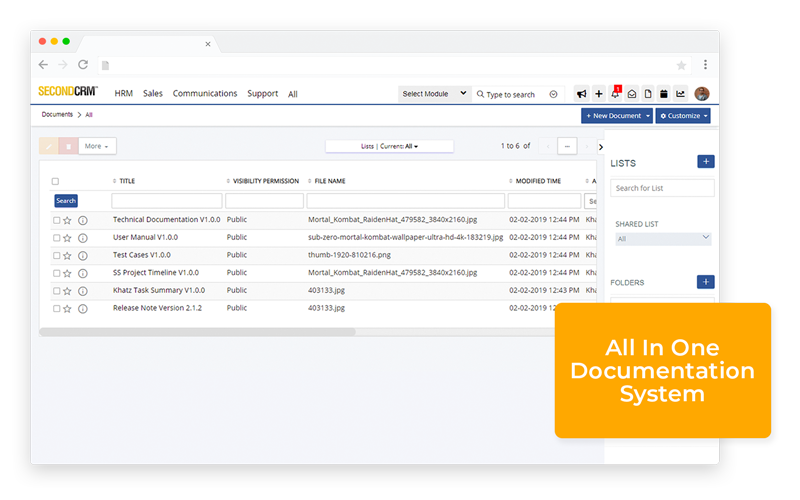Star the Technical Documentation V1.0.0 document
800x500 pixels.
pos(67,220)
